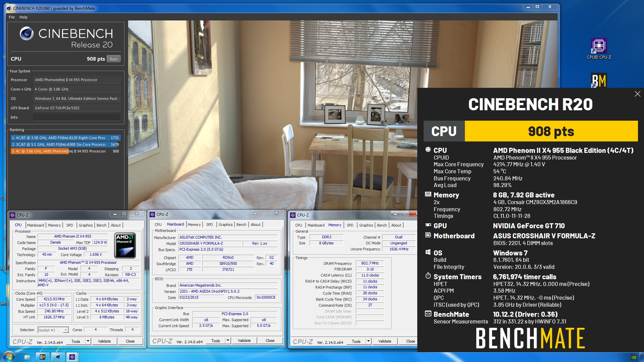Open Graphics tab in the first CPU-Z window
Screen dimensions: 644x362
86,225
